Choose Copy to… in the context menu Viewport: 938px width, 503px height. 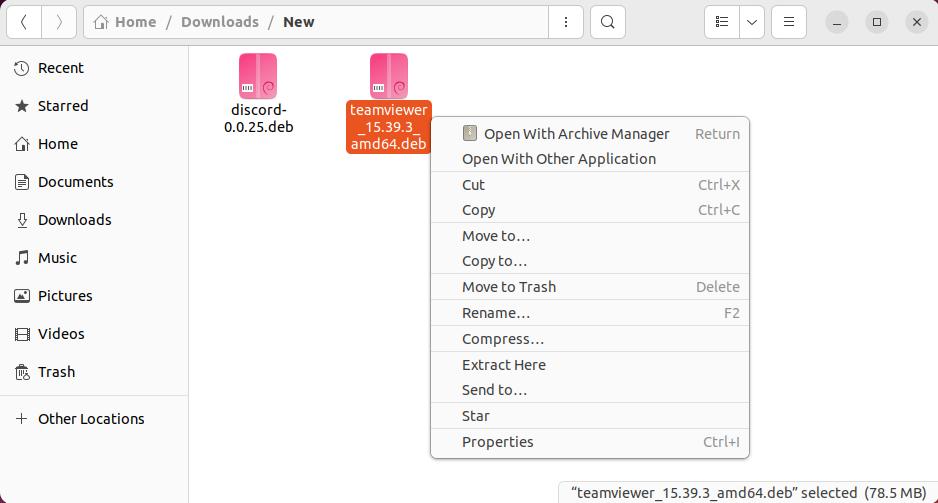pyautogui.click(x=590, y=261)
